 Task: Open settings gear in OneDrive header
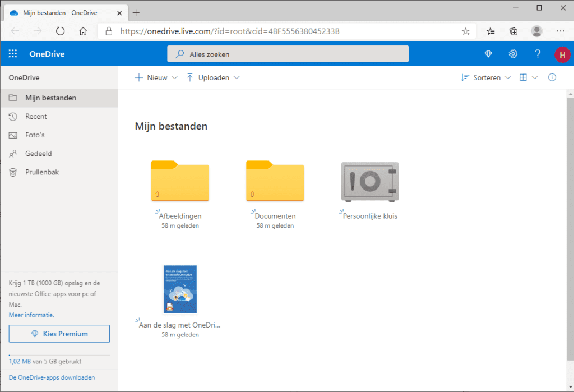[x=513, y=54]
